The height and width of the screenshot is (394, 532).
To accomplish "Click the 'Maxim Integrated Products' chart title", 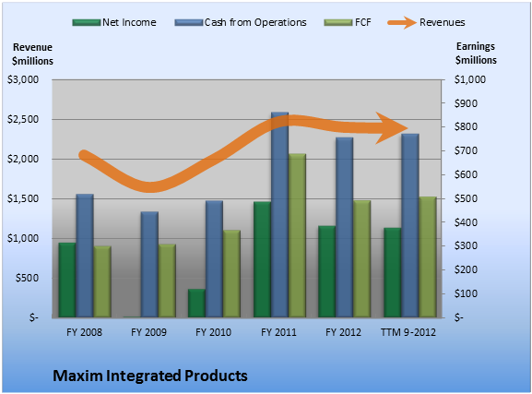I will pos(150,376).
